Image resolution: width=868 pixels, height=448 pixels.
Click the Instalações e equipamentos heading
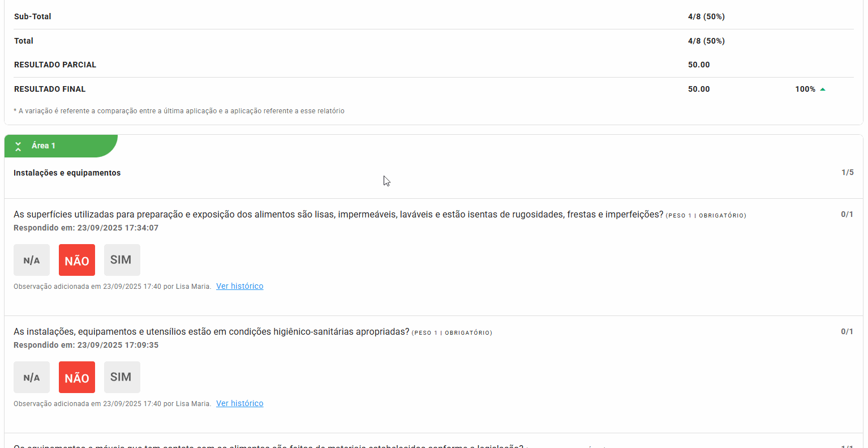67,173
